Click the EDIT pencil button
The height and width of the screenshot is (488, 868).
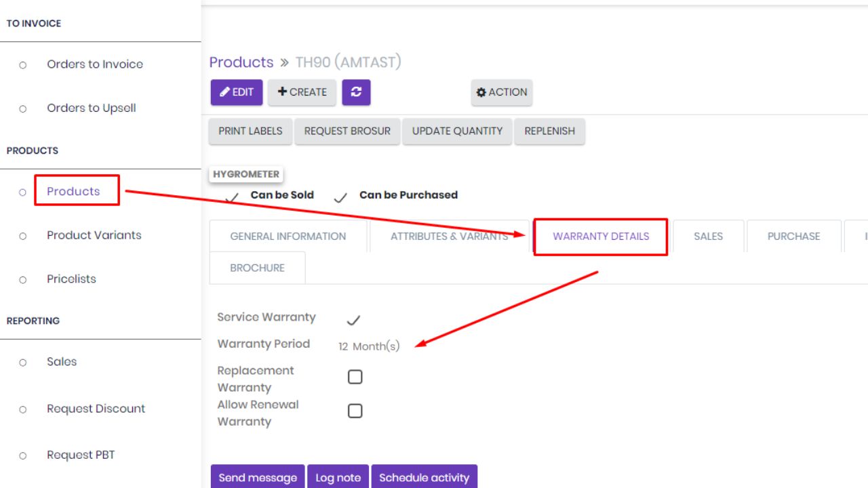coord(237,92)
